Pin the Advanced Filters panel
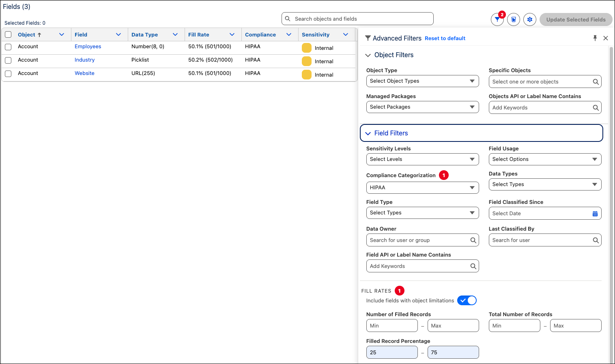Image resolution: width=615 pixels, height=364 pixels. [x=595, y=38]
